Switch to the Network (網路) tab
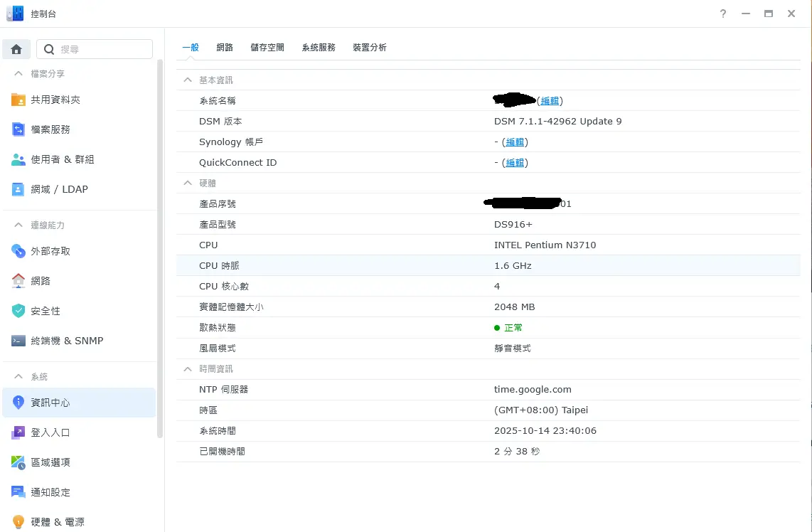The image size is (812, 532). (x=225, y=48)
